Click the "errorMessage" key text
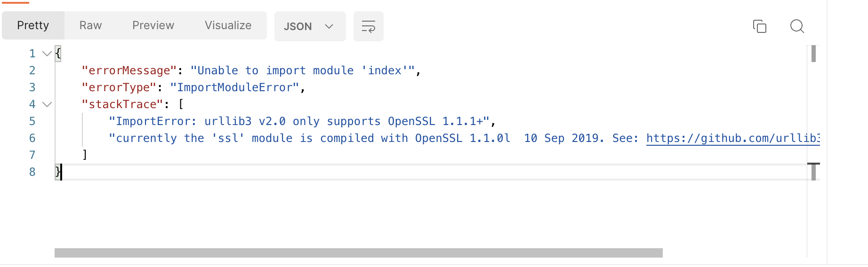Screen dimensions: 868x267 [x=129, y=71]
